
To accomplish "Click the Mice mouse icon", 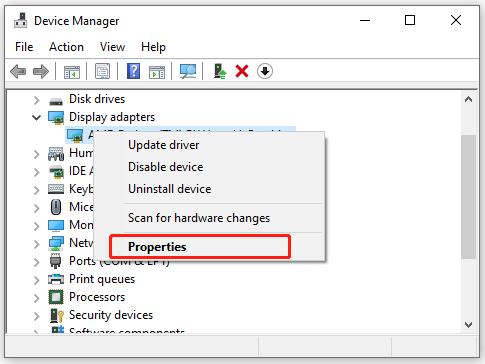I will (56, 207).
